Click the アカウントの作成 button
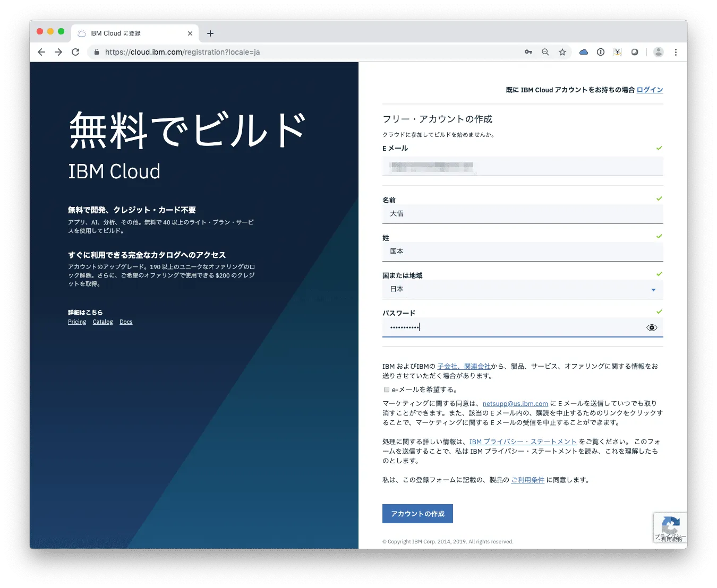 [x=417, y=514]
